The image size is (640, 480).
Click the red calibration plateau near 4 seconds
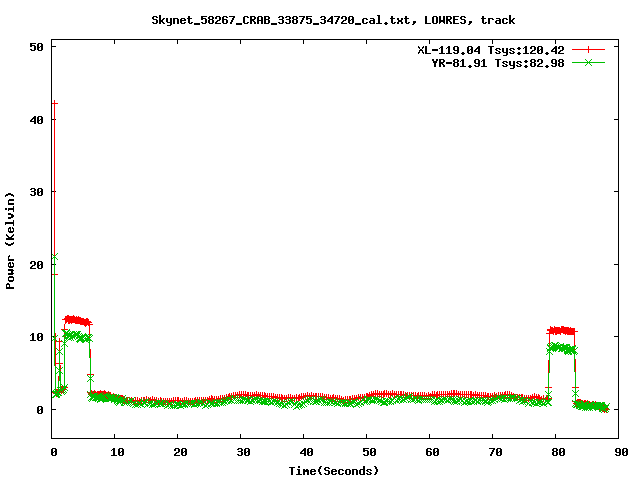pyautogui.click(x=77, y=320)
